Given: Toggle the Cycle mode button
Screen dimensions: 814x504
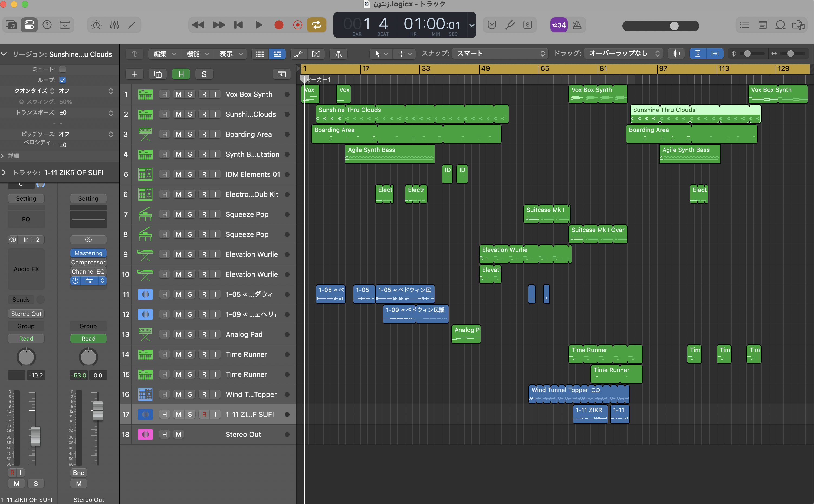Looking at the screenshot, I should coord(316,25).
